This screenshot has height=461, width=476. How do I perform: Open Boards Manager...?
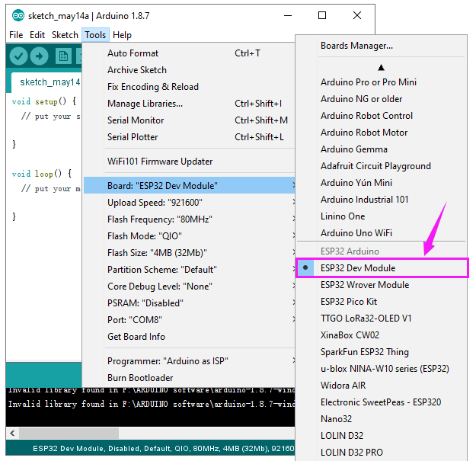tap(382, 46)
